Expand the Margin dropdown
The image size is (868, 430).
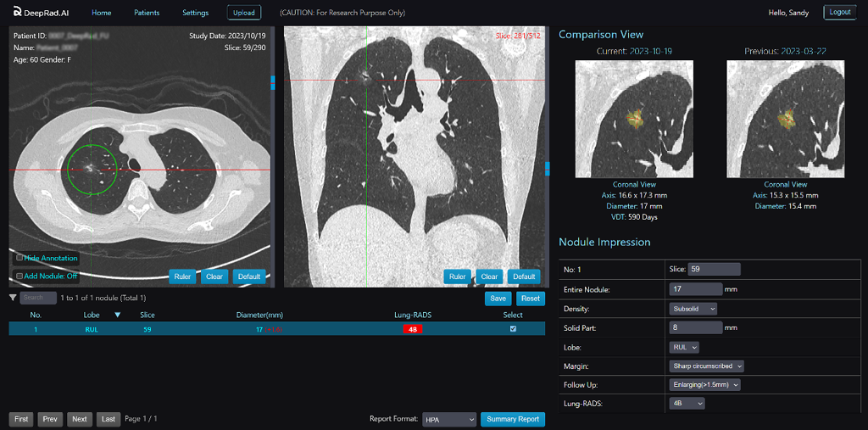pos(706,366)
